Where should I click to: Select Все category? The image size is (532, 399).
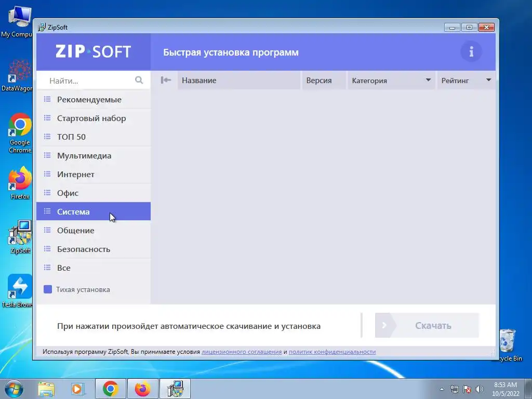(94, 268)
